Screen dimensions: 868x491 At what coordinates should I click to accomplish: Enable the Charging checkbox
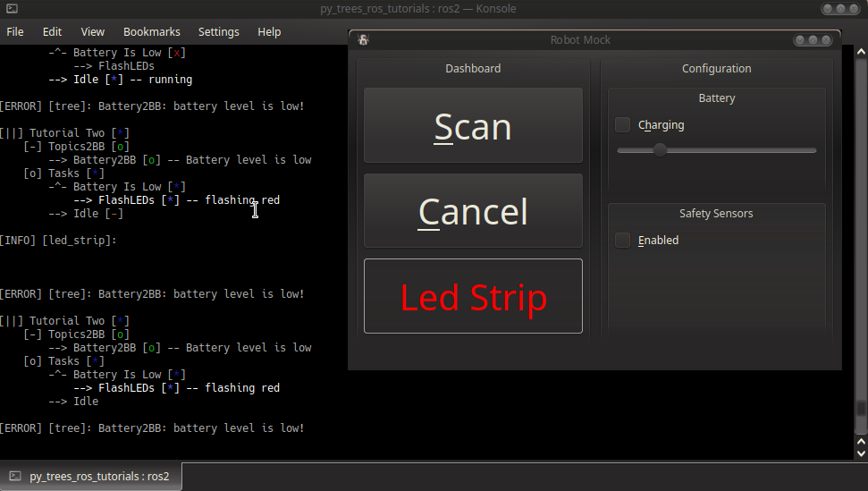point(622,125)
